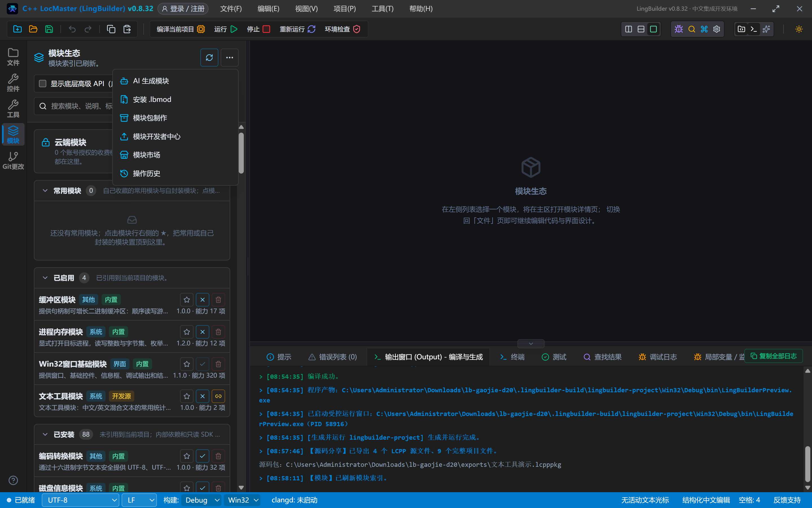812x508 pixels.
Task: Click the link icon on 文本工具模块
Action: (x=218, y=397)
